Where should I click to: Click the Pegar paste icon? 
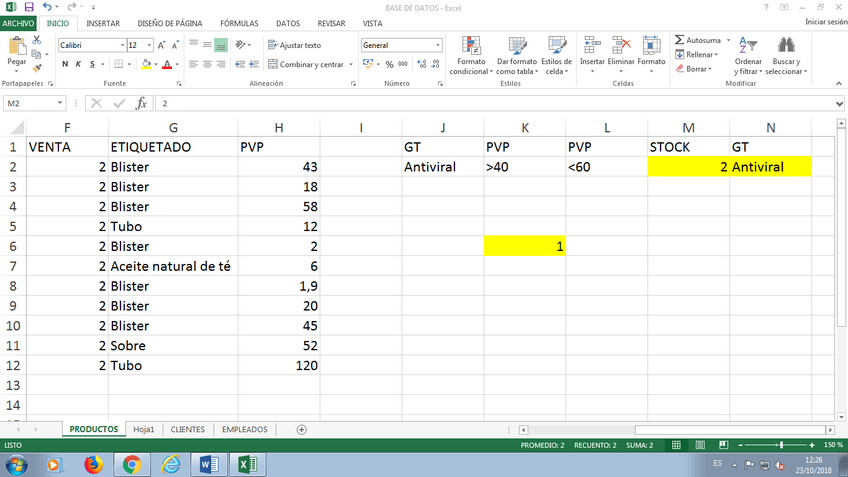click(x=16, y=50)
